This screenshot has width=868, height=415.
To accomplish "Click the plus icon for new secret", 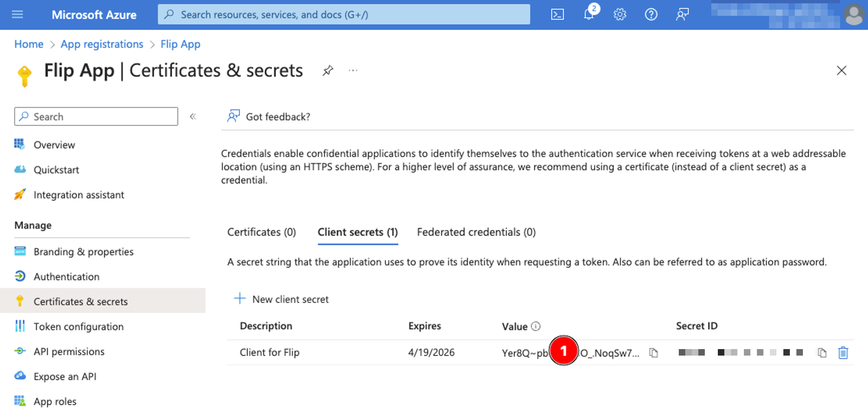I will 240,298.
